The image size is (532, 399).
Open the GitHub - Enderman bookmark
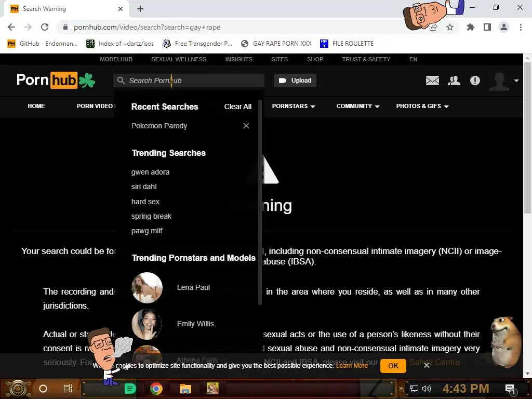[x=43, y=44]
